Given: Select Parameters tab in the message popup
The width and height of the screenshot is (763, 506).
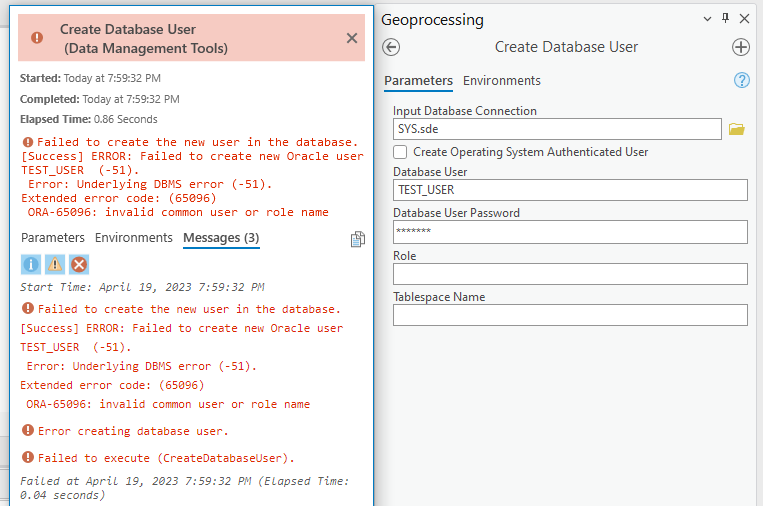Looking at the screenshot, I should point(53,238).
